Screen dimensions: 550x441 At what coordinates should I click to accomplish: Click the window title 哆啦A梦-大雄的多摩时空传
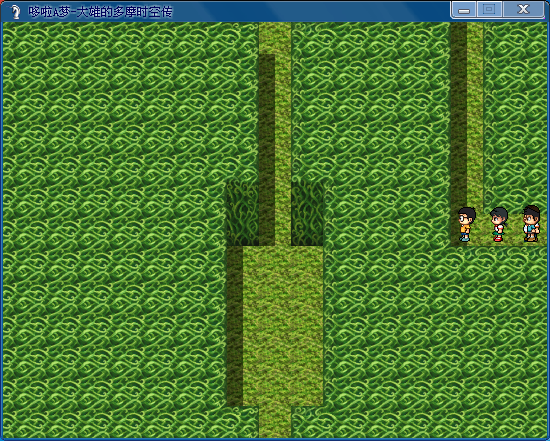pos(100,12)
